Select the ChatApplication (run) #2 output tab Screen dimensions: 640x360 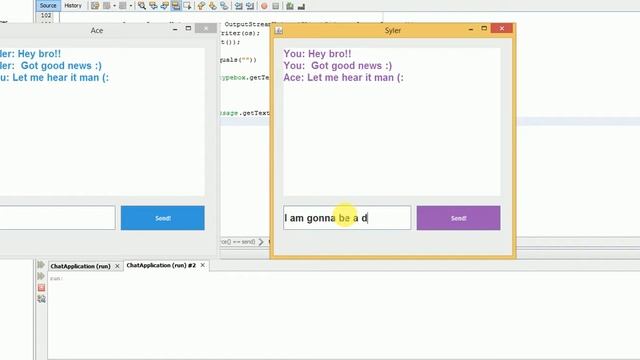[161, 265]
